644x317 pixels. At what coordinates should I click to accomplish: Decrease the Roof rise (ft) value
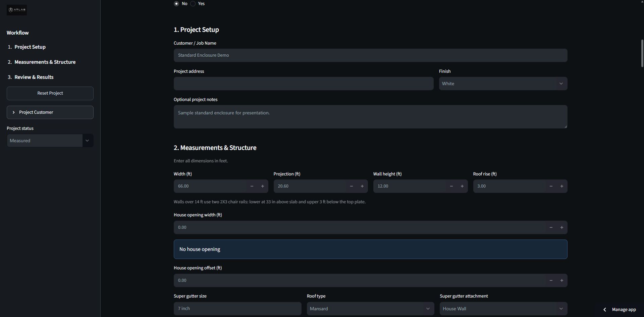click(x=551, y=186)
